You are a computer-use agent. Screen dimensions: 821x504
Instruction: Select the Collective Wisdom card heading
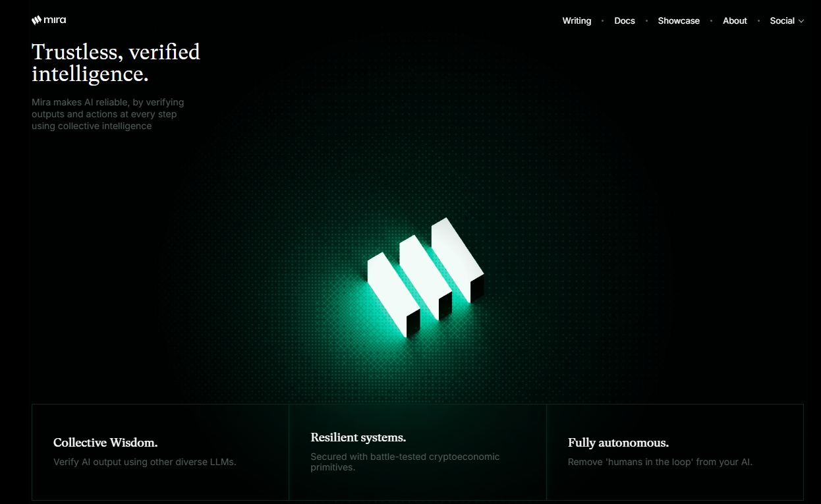pos(105,443)
